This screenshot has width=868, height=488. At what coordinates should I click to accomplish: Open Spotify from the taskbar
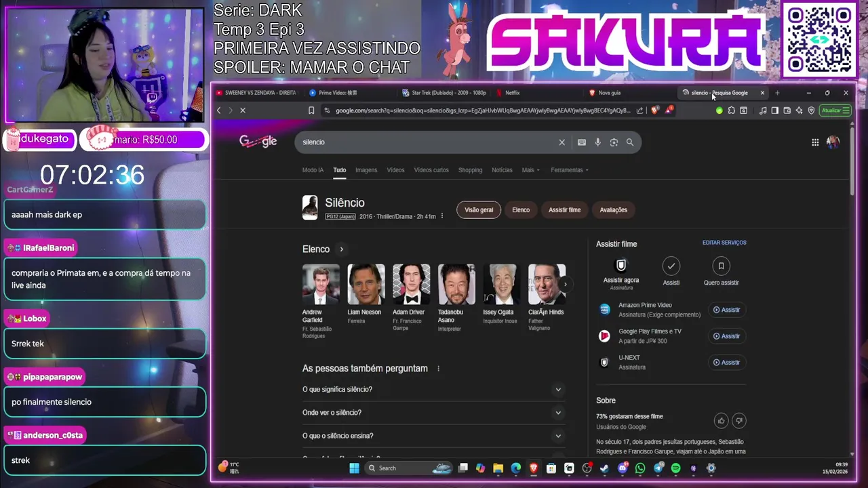(x=676, y=468)
